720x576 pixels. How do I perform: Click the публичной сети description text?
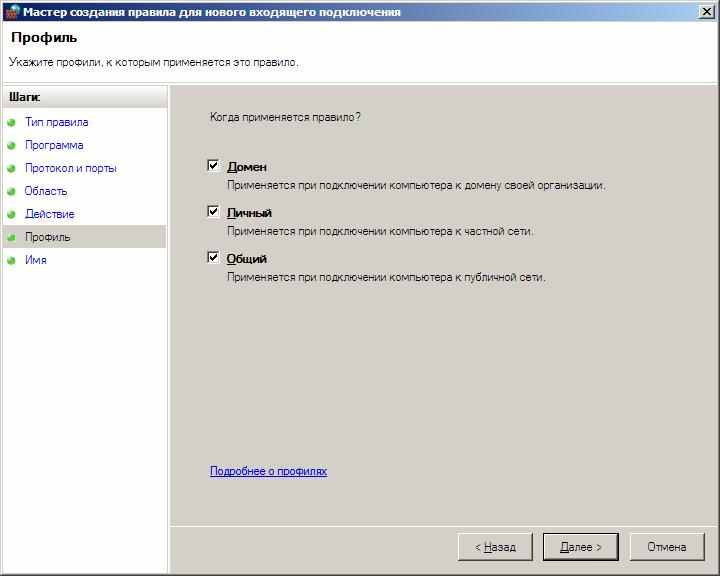386,277
